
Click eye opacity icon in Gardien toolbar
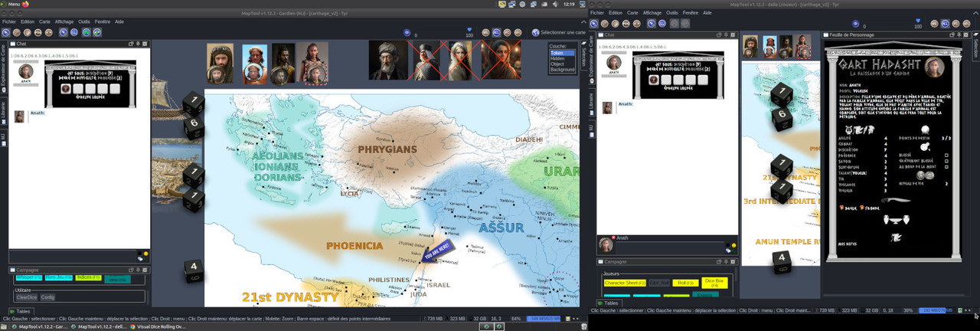[407, 32]
